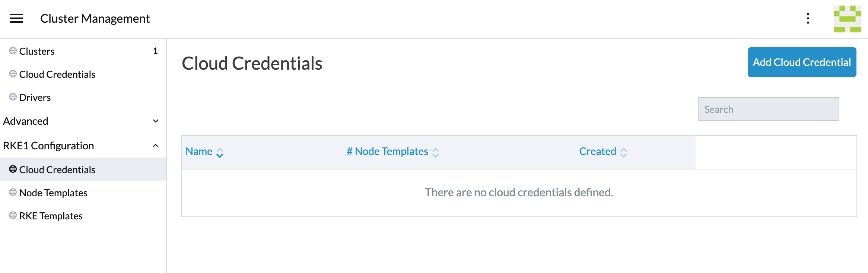Click inside the Search field
868x273 pixels.
(x=768, y=109)
